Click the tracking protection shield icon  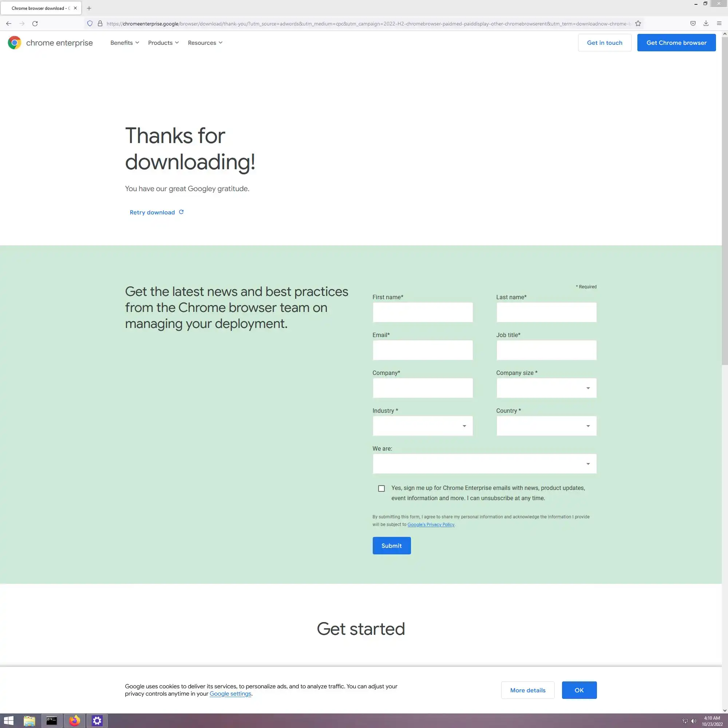coord(90,24)
